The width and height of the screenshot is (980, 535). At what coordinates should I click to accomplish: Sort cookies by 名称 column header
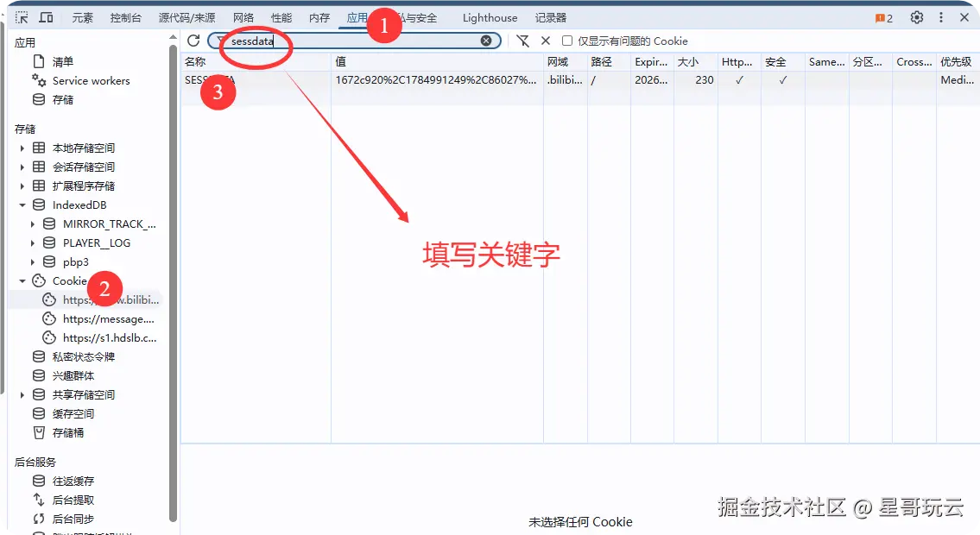pyautogui.click(x=256, y=62)
